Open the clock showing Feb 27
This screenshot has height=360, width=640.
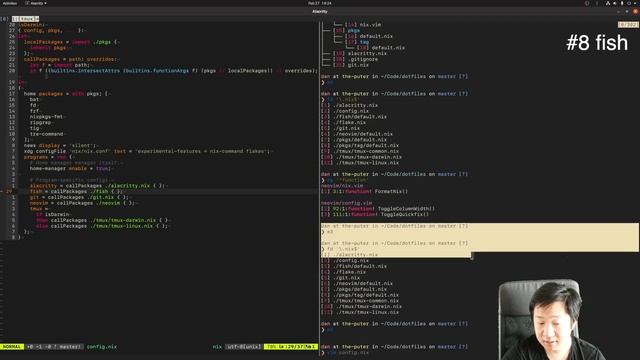[x=320, y=3]
